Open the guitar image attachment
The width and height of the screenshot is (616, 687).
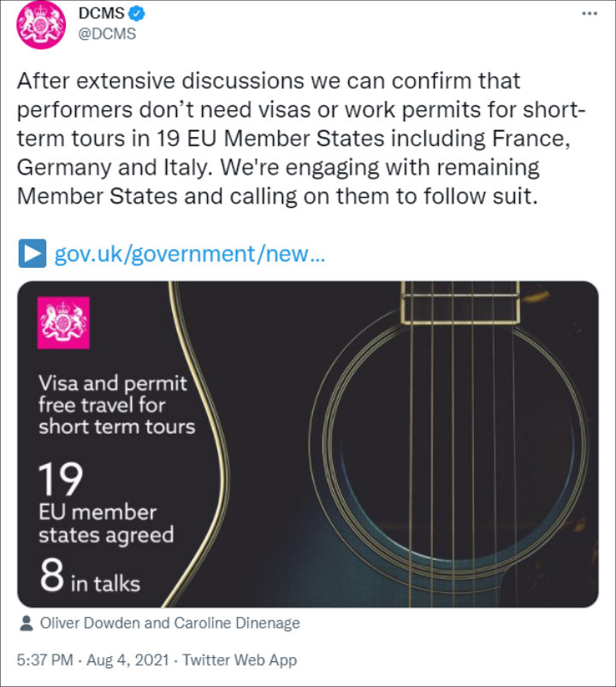tap(307, 444)
